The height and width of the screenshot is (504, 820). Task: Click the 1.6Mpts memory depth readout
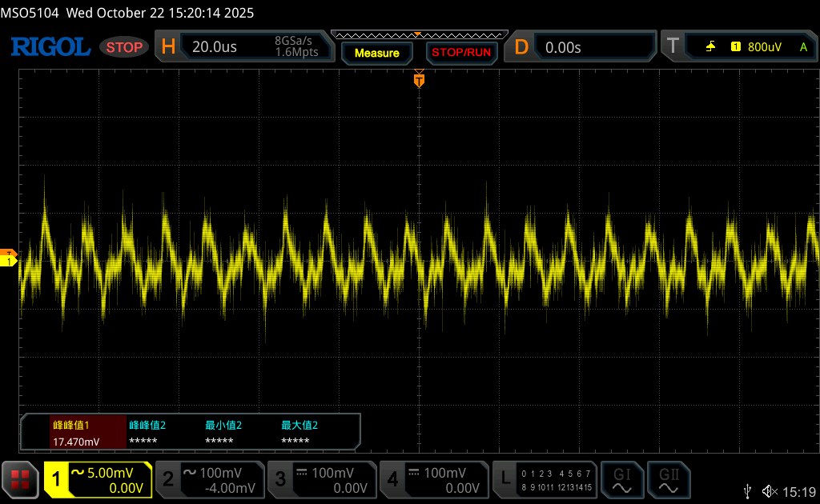pyautogui.click(x=297, y=52)
